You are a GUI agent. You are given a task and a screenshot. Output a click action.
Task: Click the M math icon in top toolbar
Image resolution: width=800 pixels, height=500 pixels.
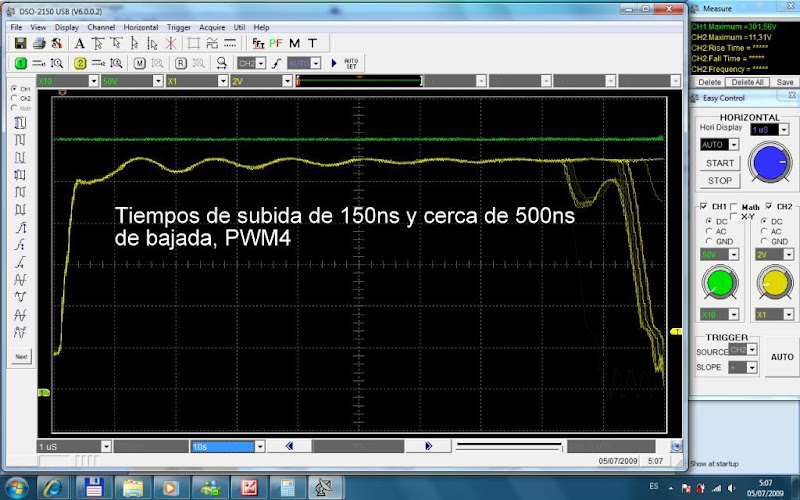(x=294, y=43)
